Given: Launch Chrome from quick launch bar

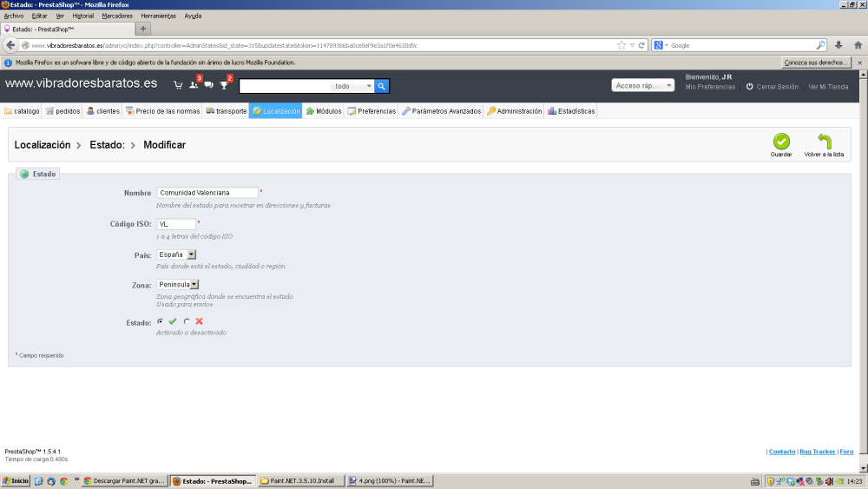Looking at the screenshot, I should [x=63, y=481].
